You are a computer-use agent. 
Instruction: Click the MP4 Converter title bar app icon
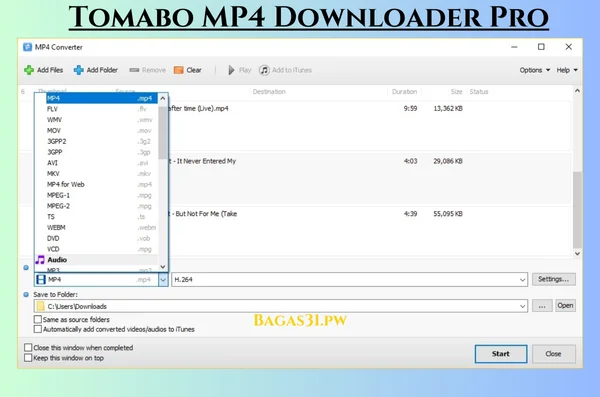pos(27,47)
